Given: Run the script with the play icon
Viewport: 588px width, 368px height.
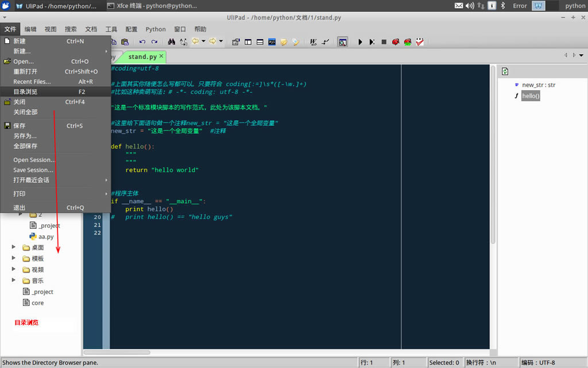Looking at the screenshot, I should pos(360,42).
